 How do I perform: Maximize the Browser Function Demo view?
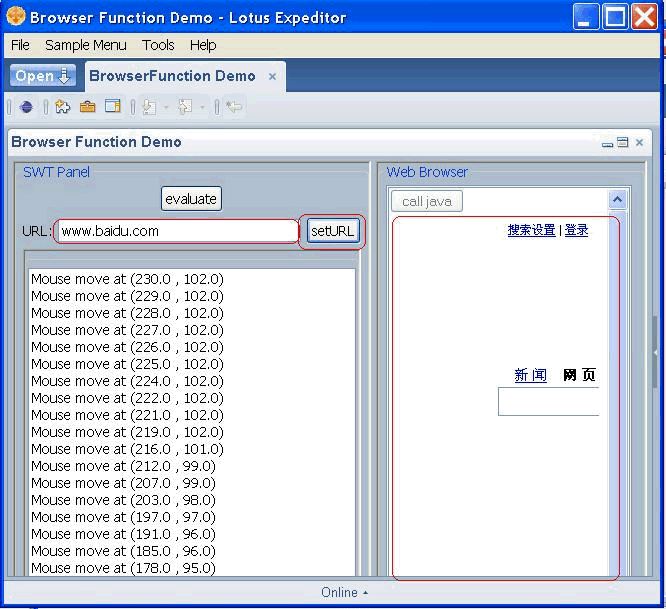[x=623, y=142]
